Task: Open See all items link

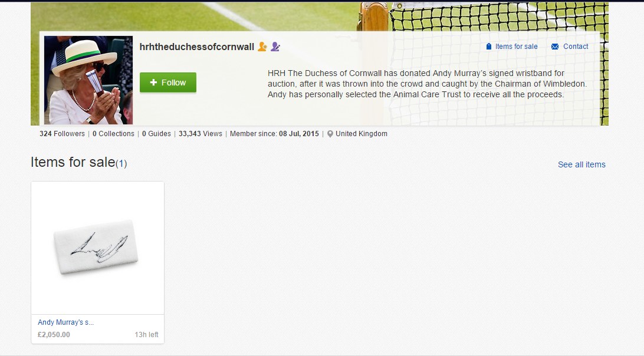Action: click(x=581, y=164)
